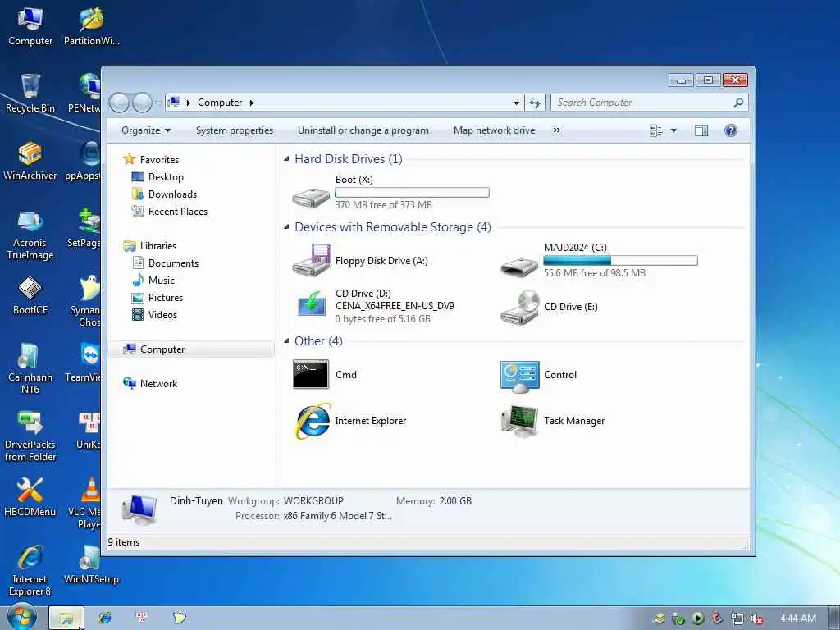Open Recent Places under Favorites
The image size is (840, 630).
point(169,211)
